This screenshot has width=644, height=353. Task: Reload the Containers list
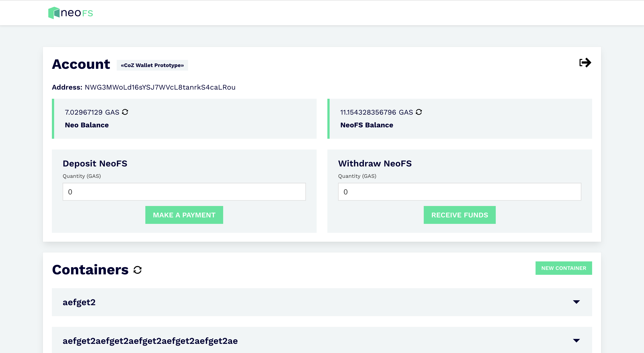click(138, 270)
